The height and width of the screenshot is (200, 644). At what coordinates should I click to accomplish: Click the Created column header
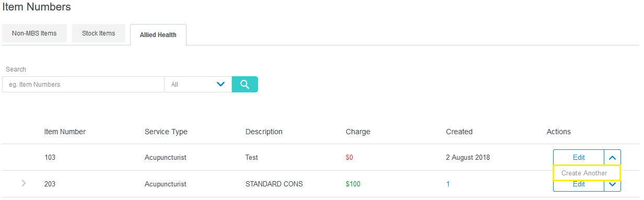pos(459,132)
